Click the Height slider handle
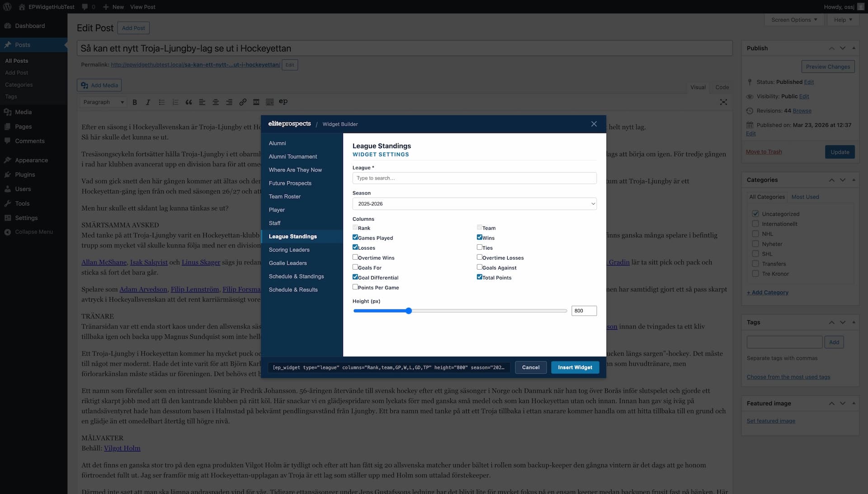This screenshot has width=868, height=494. (409, 311)
